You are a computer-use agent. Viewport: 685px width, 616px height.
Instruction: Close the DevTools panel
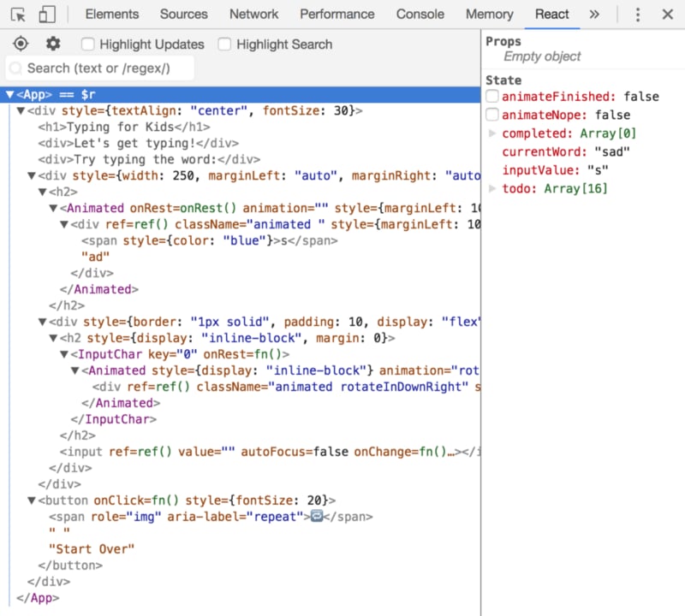(x=668, y=15)
